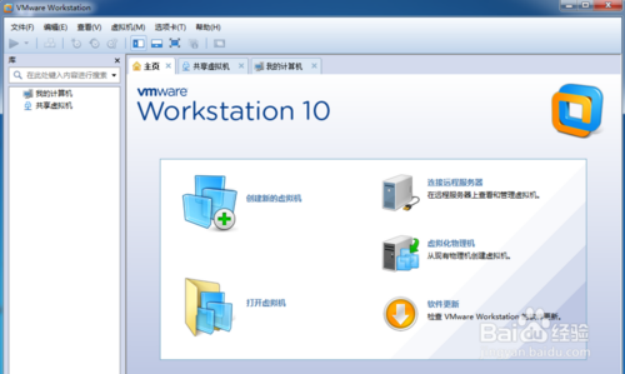This screenshot has height=374, width=626.
Task: Click the Take Snapshot toolbar icon
Action: point(76,43)
